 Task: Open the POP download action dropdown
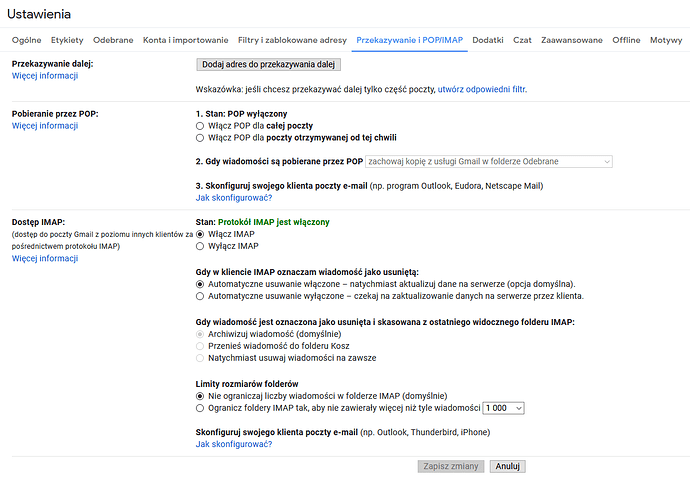pos(488,161)
